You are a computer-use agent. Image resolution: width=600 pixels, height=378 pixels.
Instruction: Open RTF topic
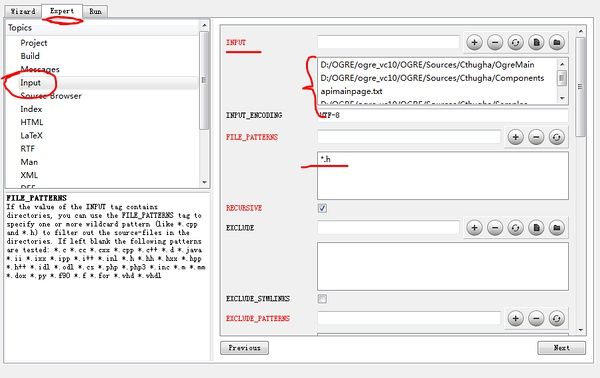tap(28, 149)
